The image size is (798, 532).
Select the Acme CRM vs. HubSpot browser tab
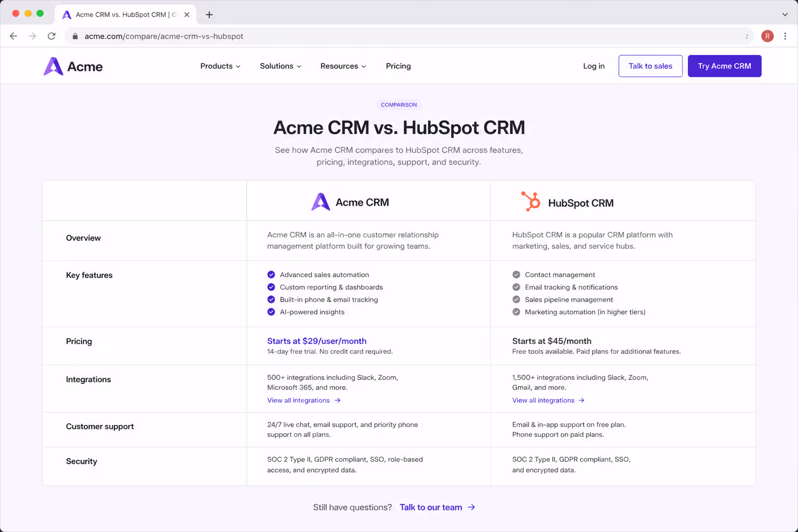[x=126, y=15]
